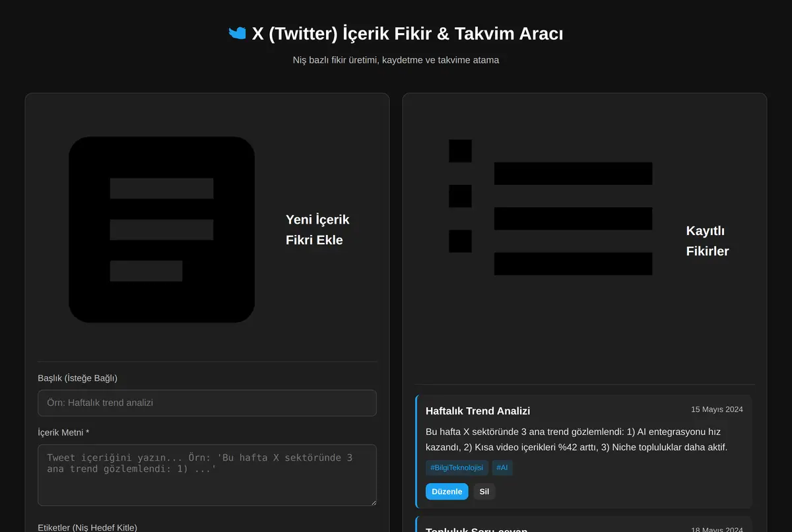Viewport: 792px width, 532px height.
Task: Click the blue bird logo in the header
Action: point(238,33)
